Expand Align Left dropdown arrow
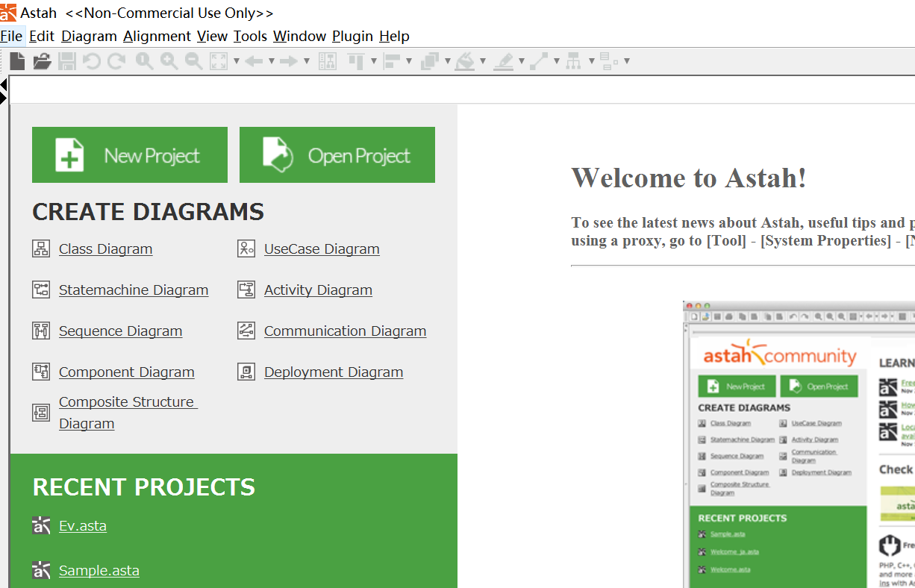Screen dimensions: 915x588 coord(409,61)
